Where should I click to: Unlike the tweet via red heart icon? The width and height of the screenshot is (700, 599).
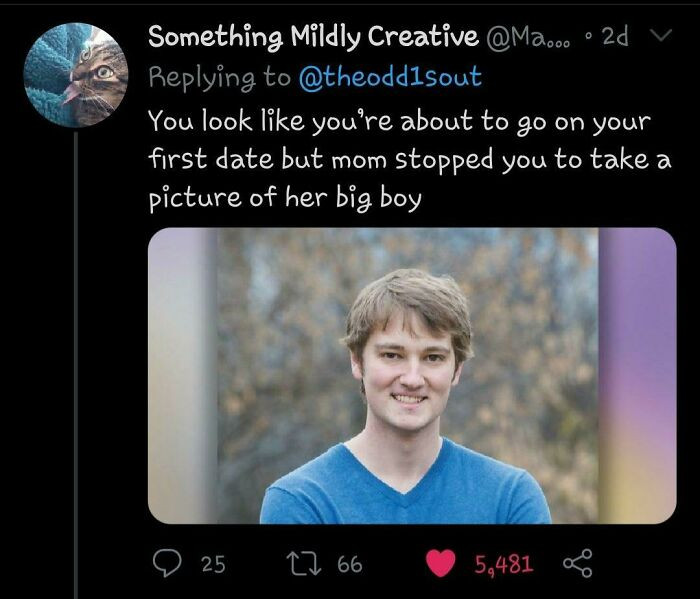(x=441, y=563)
